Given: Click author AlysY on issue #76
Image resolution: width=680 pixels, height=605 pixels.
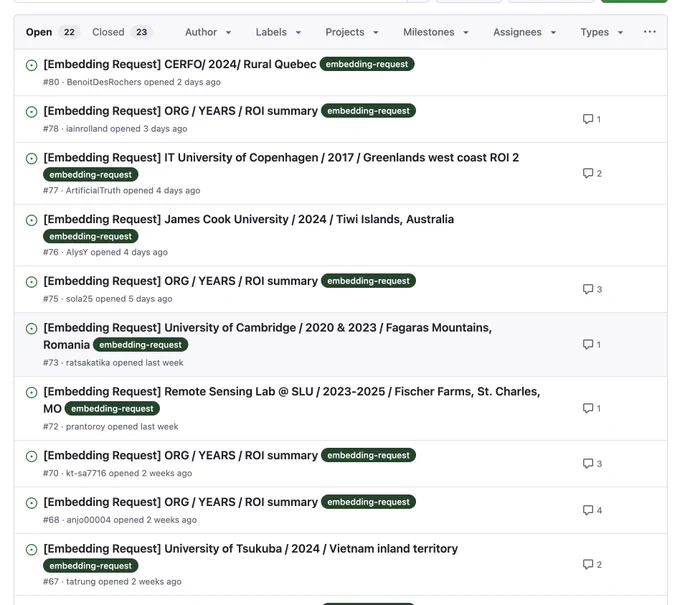Looking at the screenshot, I should tap(77, 252).
